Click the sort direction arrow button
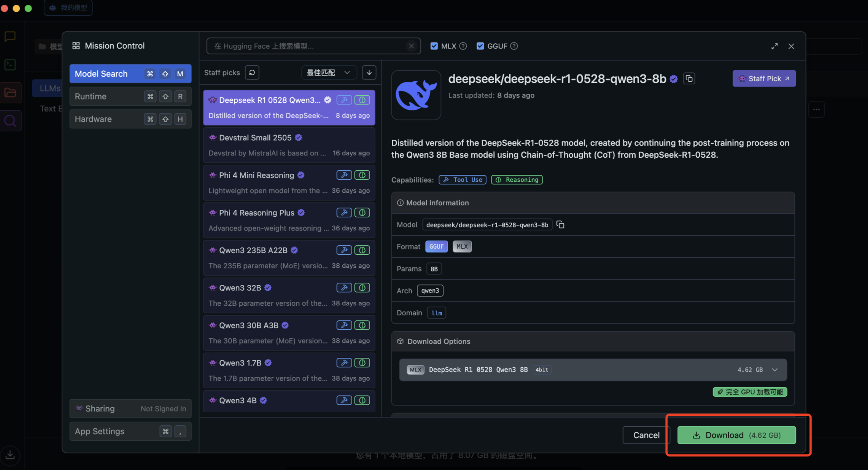The image size is (868, 470). coord(369,73)
